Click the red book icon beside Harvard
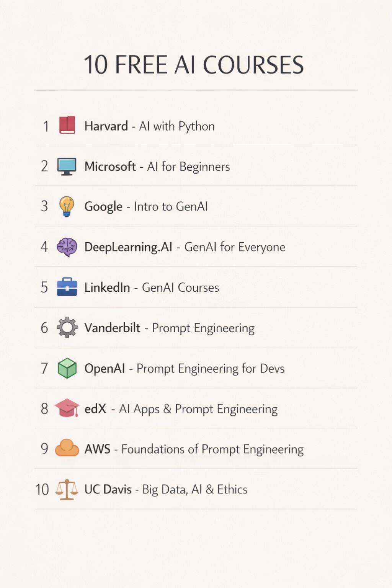Image resolution: width=392 pixels, height=588 pixels. coord(67,125)
